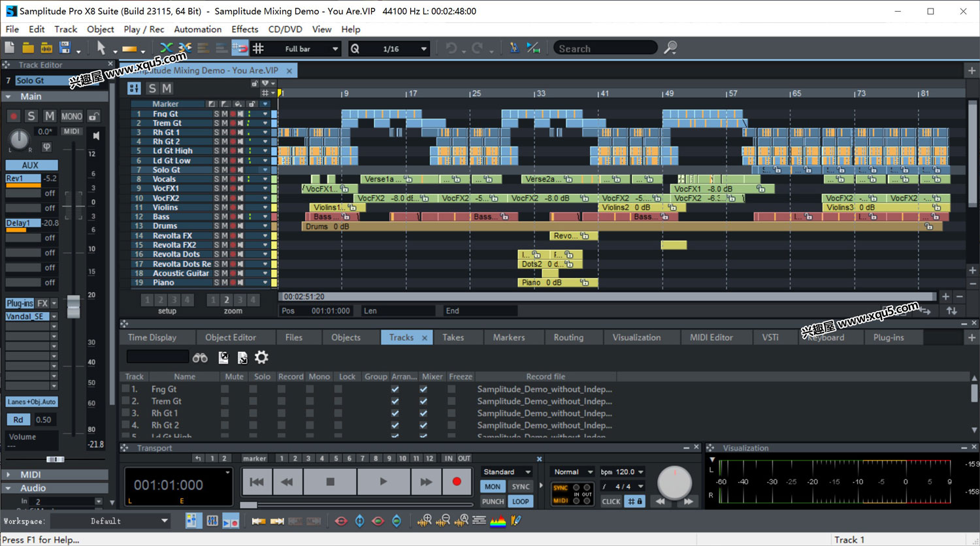This screenshot has height=546, width=980.
Task: Click the track view icon left of S M
Action: click(134, 88)
